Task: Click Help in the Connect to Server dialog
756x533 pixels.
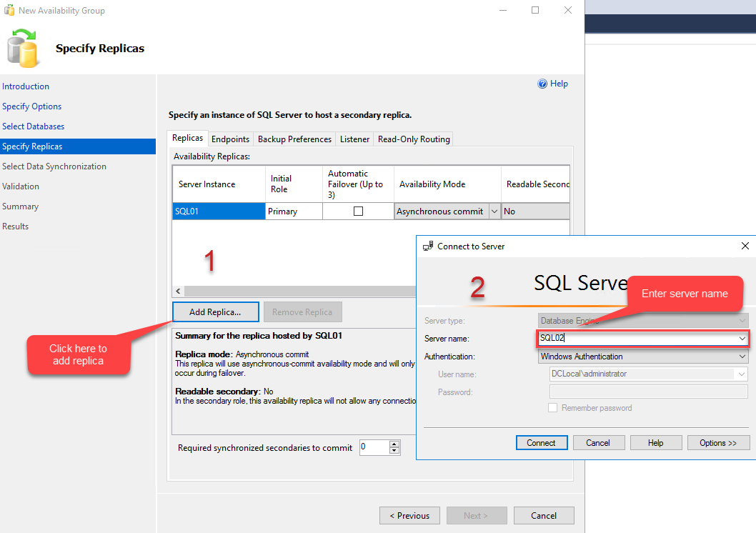Action: (656, 442)
